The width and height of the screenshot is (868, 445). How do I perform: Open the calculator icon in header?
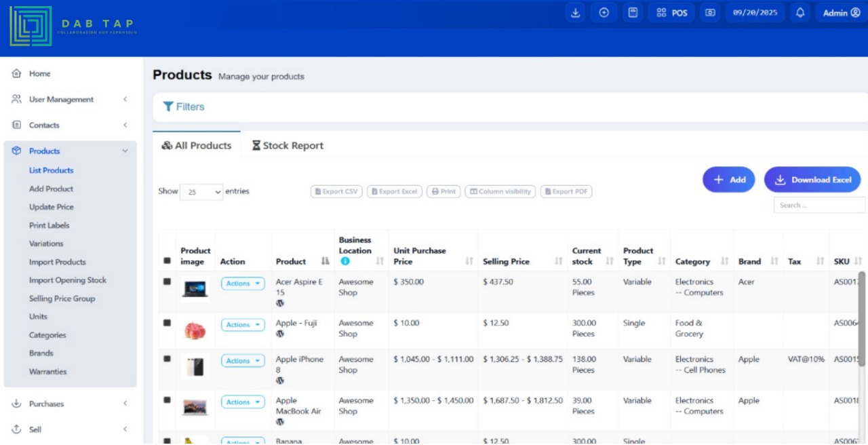click(633, 13)
